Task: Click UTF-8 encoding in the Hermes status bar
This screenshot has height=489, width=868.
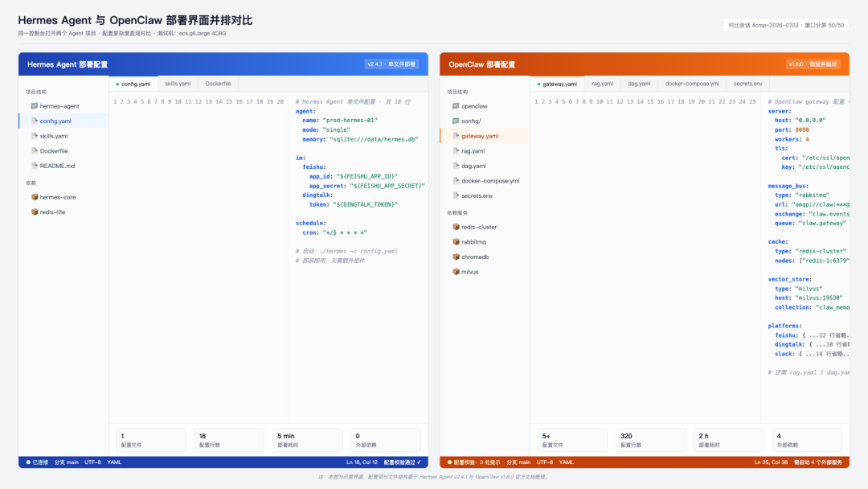Action: tap(92, 462)
